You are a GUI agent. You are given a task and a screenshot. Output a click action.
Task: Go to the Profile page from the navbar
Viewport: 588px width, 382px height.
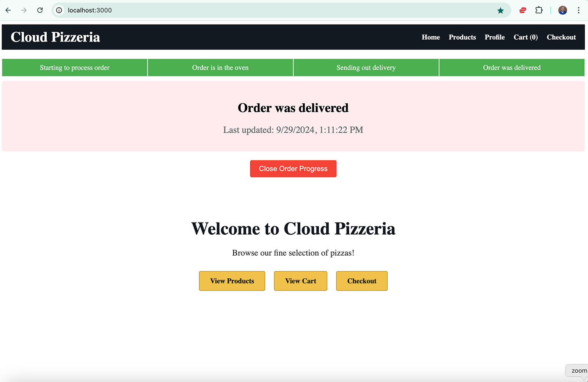[494, 37]
